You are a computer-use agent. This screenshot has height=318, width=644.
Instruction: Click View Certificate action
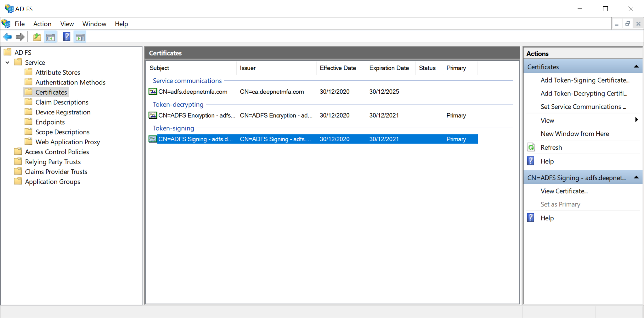(564, 191)
